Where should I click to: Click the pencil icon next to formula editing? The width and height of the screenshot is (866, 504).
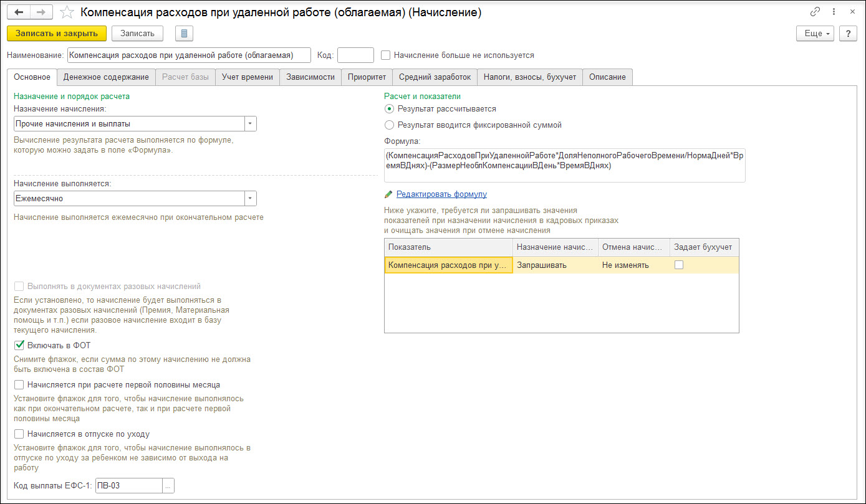(x=388, y=194)
